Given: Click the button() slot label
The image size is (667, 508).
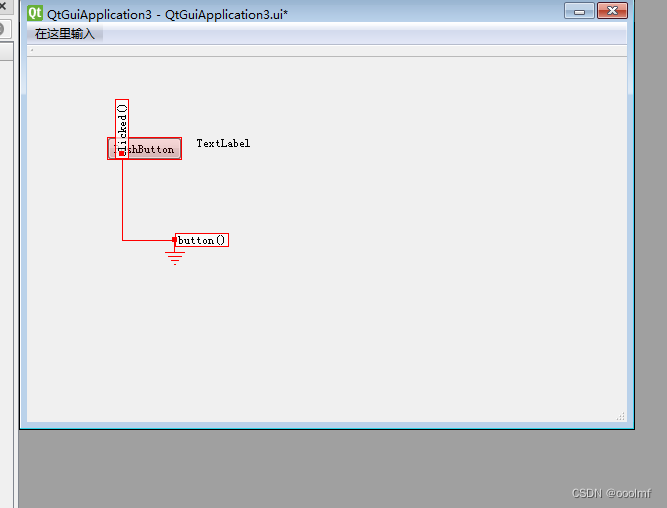Looking at the screenshot, I should pos(202,240).
